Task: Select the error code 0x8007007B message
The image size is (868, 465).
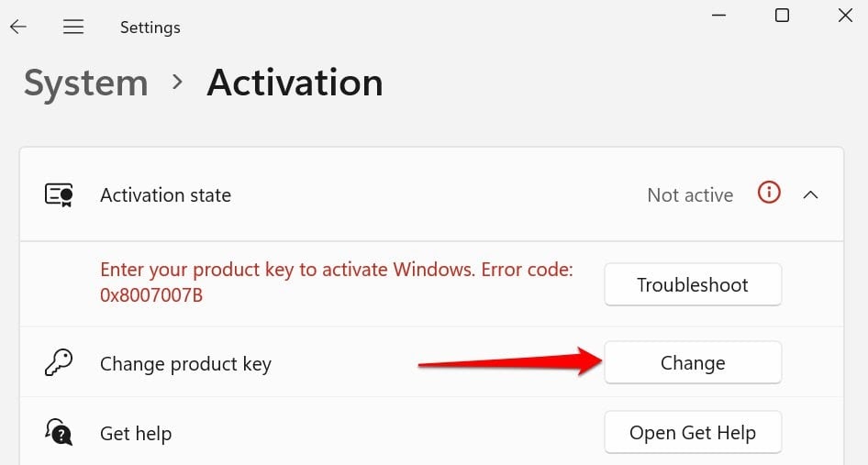Action: [x=336, y=283]
